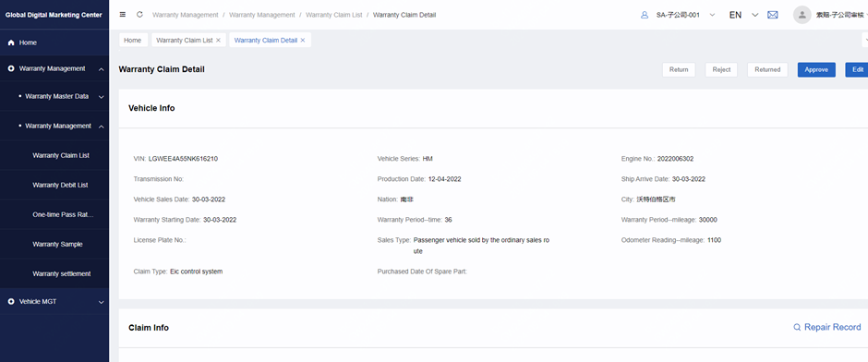This screenshot has width=868, height=362.
Task: Expand the SA-子公司-001 dropdown arrow
Action: pyautogui.click(x=713, y=15)
